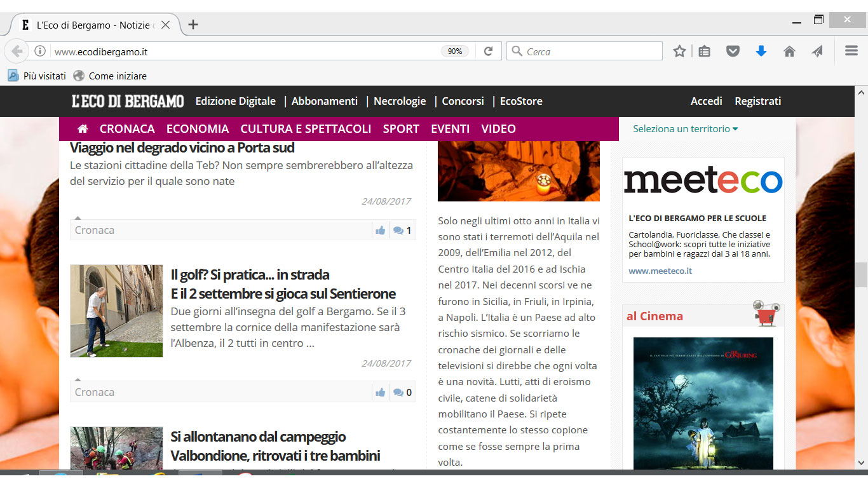Click the 90% zoom level indicator

[454, 51]
